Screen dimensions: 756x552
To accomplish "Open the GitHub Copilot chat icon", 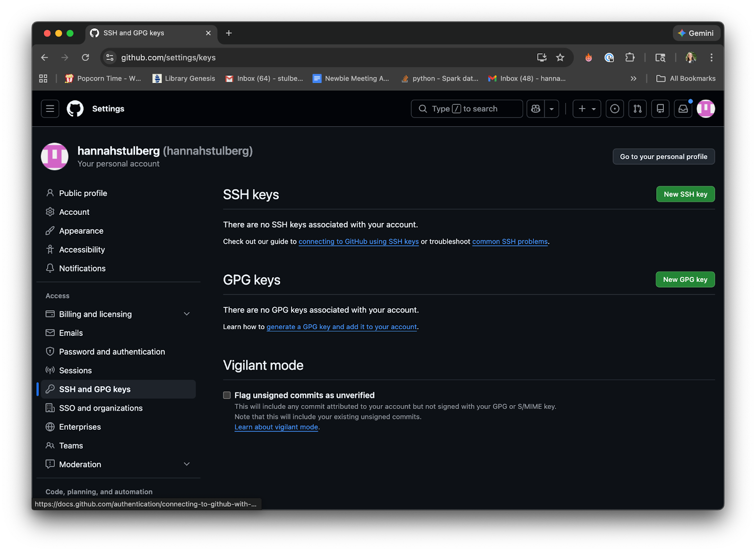I will click(535, 109).
